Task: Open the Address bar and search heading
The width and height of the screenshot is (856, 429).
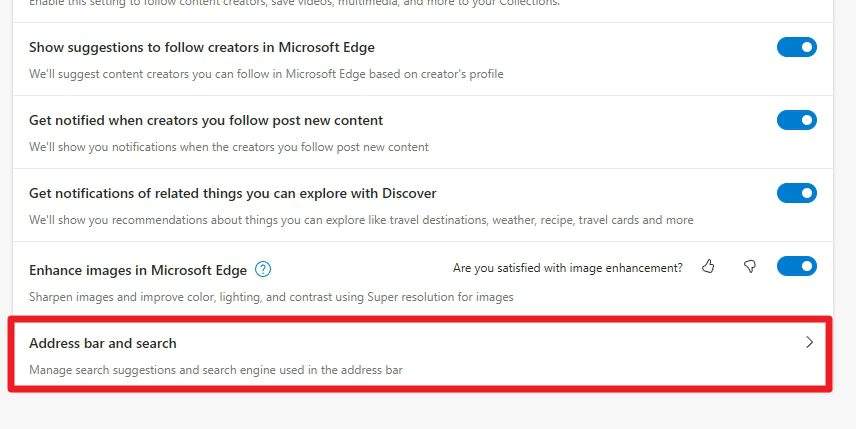Action: click(x=103, y=343)
